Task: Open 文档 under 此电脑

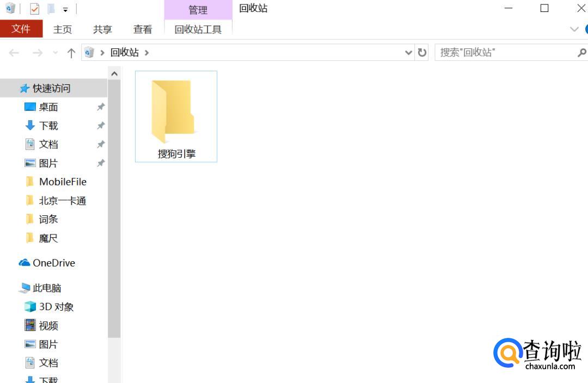Action: click(x=48, y=363)
